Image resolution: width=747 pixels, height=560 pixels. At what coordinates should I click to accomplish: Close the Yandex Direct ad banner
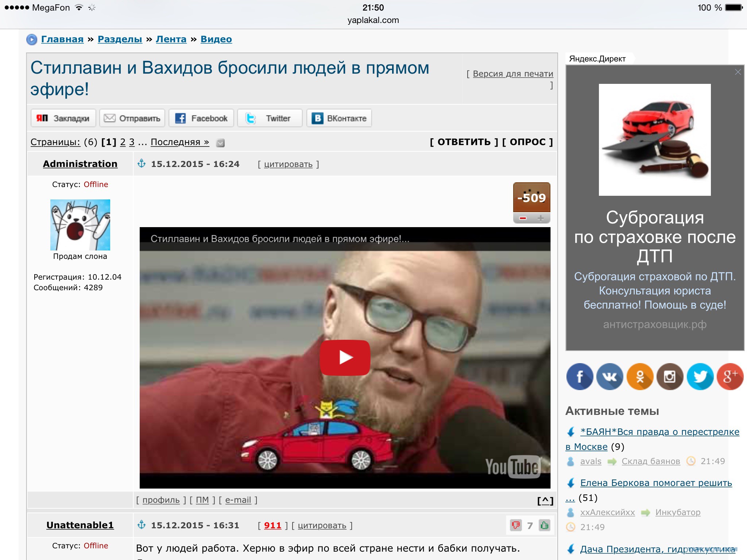click(738, 72)
